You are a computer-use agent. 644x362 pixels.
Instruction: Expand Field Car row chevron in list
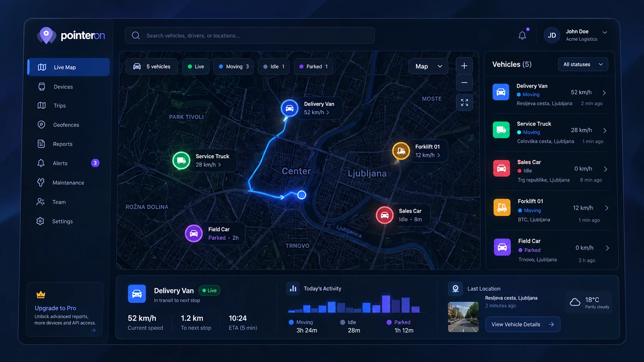point(607,248)
